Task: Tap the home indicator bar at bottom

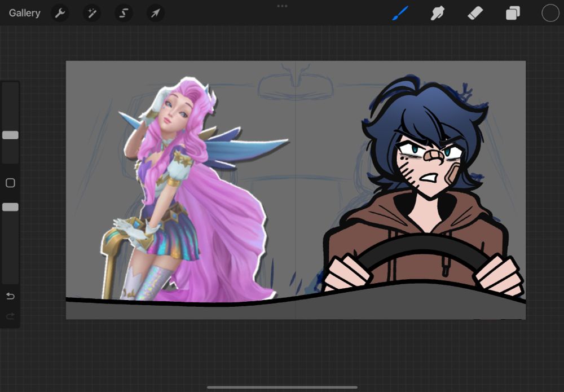Action: tap(283, 387)
